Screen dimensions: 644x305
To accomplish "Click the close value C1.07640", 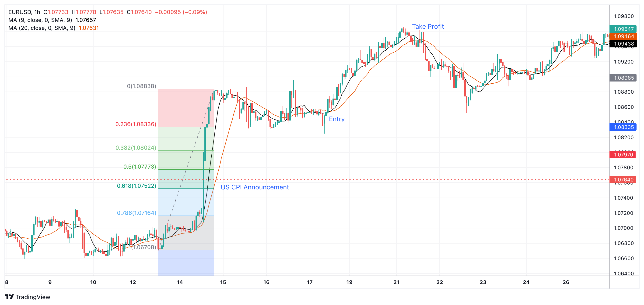I will tap(139, 12).
